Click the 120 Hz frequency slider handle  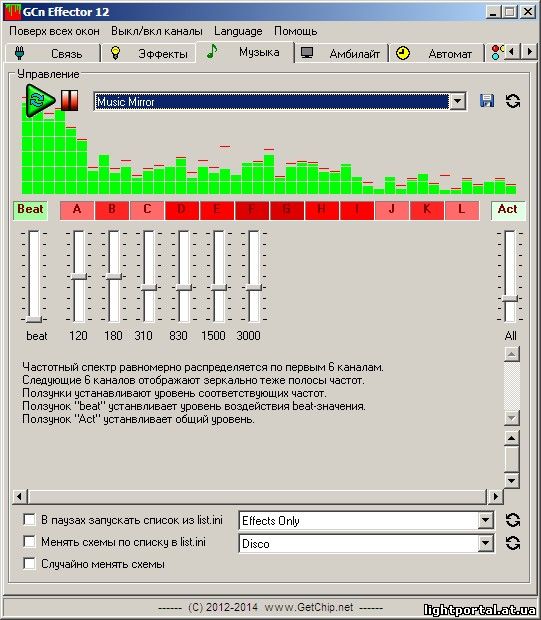click(x=79, y=276)
